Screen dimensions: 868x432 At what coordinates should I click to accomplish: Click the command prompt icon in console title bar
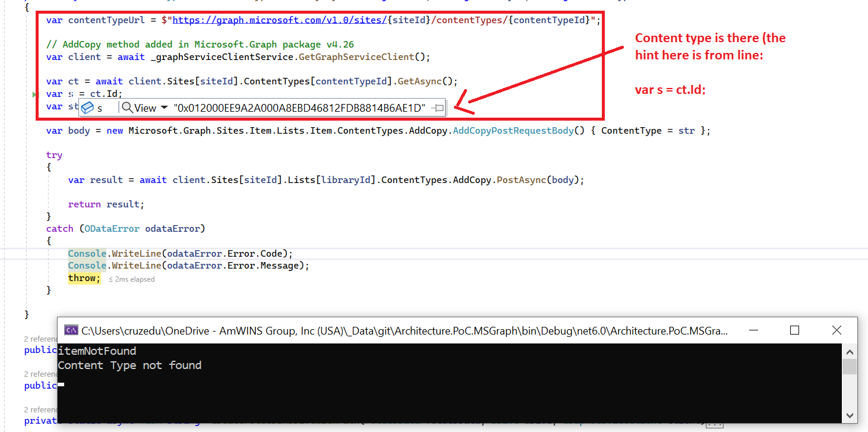click(x=71, y=330)
